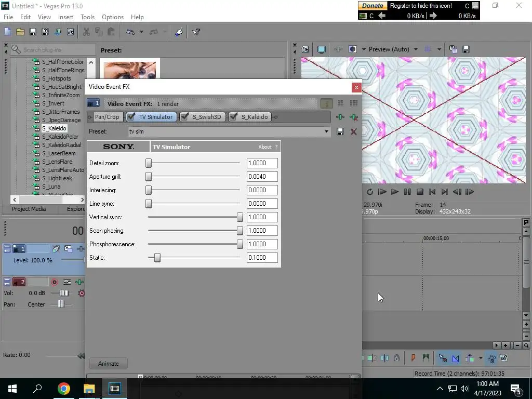This screenshot has width=532, height=399.
Task: Open the Help menu
Action: [137, 17]
